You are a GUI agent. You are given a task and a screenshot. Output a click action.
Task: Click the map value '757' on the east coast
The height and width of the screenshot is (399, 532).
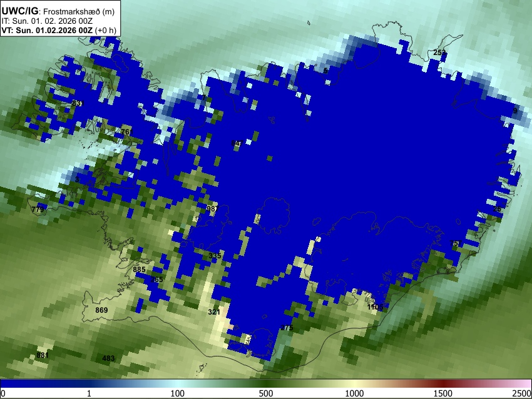(456, 243)
